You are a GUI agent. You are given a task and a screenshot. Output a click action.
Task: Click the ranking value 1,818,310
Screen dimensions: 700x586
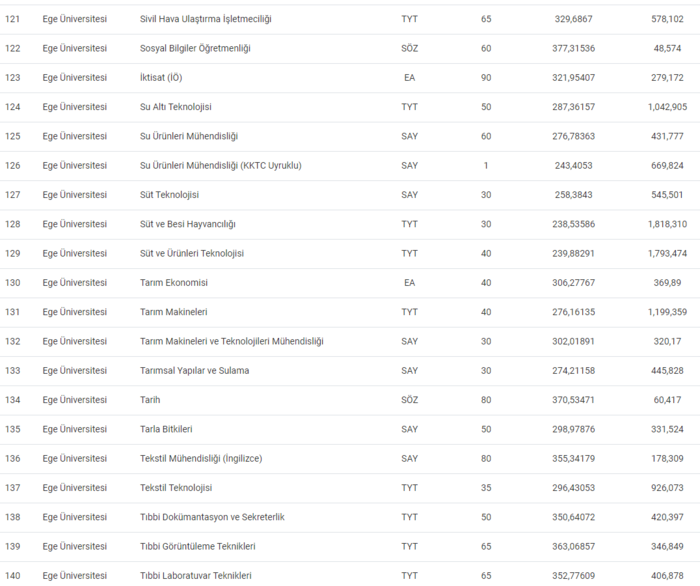pos(667,224)
